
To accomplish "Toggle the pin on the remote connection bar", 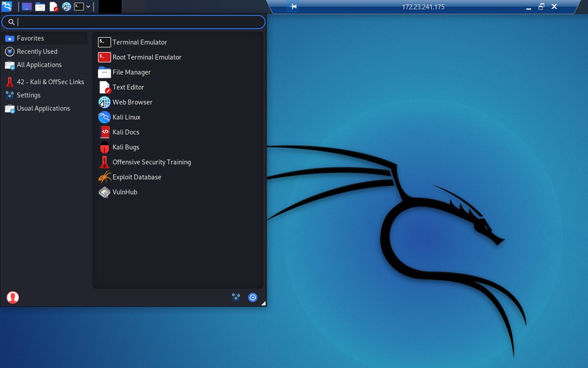I will 293,7.
